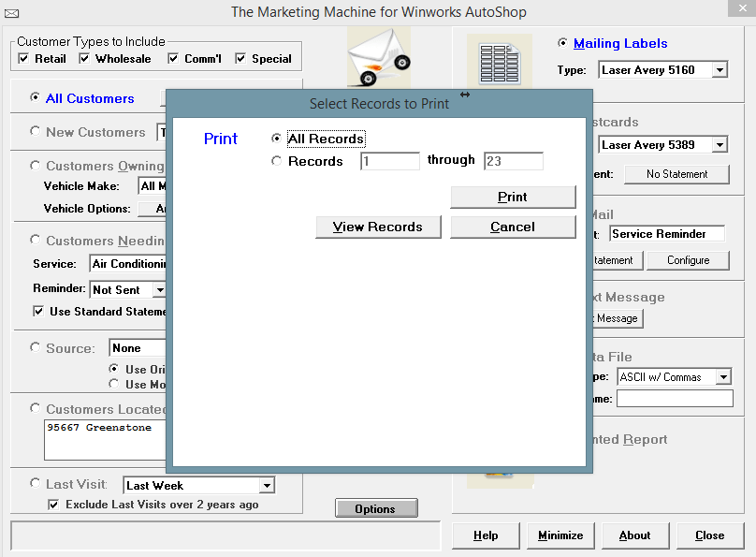This screenshot has height=557, width=756.
Task: Open the Laser Avery 5160 type dropdown
Action: [x=719, y=70]
